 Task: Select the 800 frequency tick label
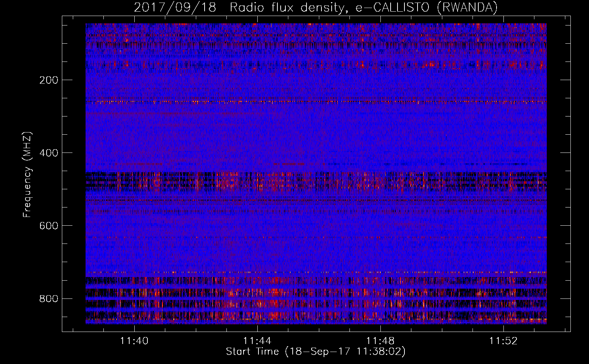tap(49, 298)
